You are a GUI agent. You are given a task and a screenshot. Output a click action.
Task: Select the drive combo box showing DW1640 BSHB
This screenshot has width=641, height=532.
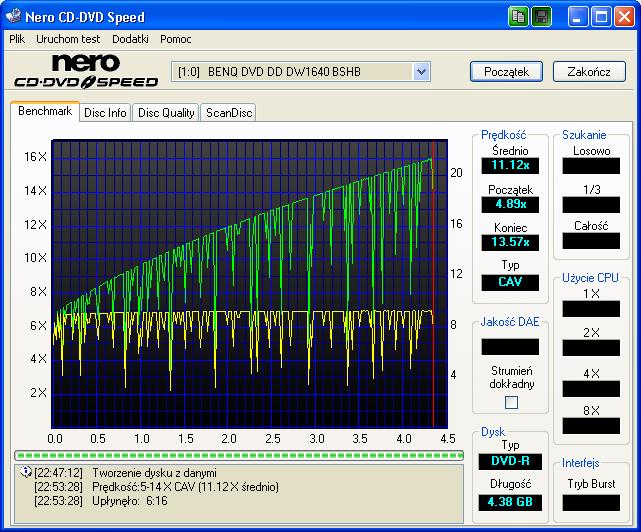(x=300, y=72)
